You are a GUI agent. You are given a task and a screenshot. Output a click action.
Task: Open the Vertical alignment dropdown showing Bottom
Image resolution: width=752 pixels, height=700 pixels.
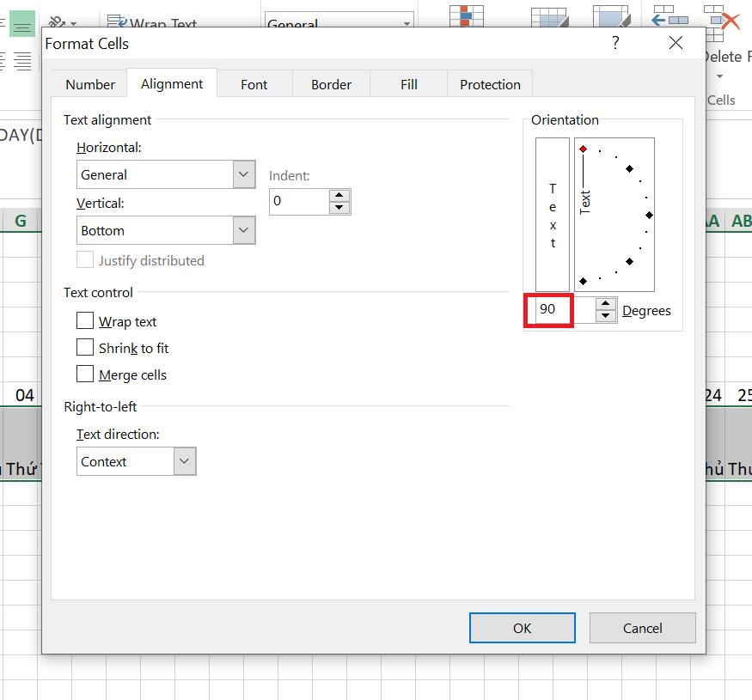[x=243, y=230]
